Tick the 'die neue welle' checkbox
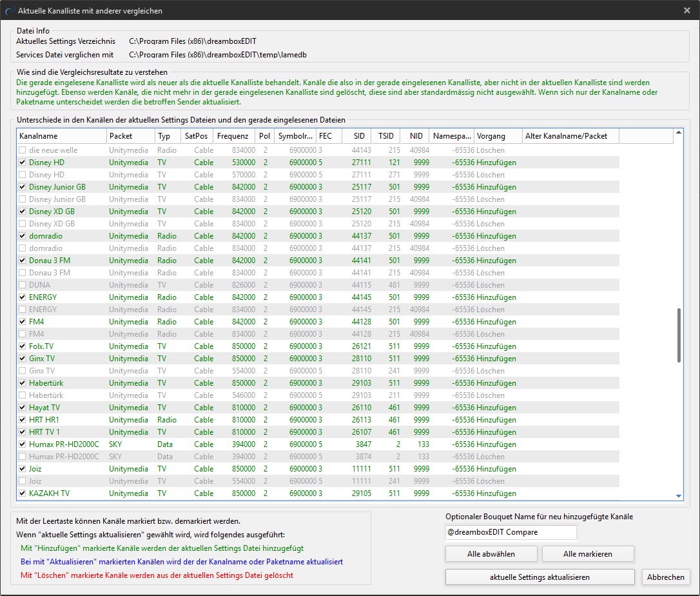Viewport: 700px width, 596px height. pos(23,150)
